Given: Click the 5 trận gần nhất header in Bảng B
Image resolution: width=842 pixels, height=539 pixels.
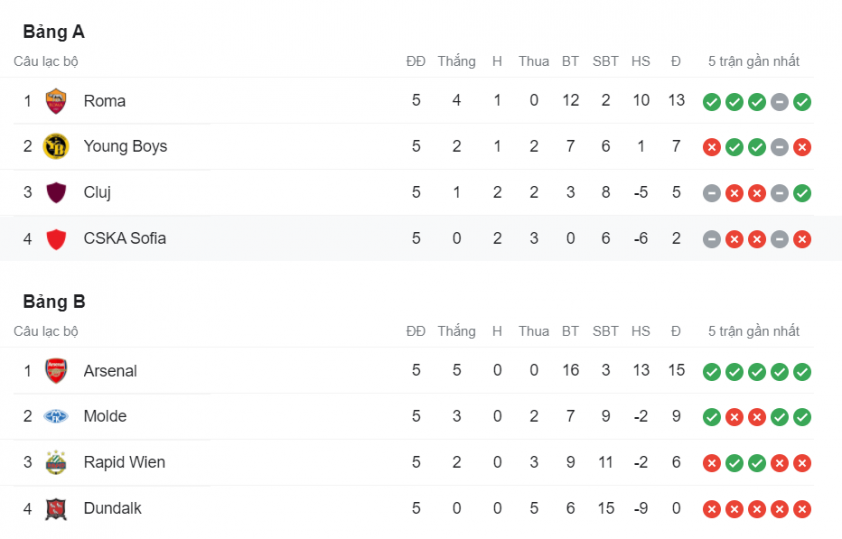Looking at the screenshot, I should [x=753, y=331].
